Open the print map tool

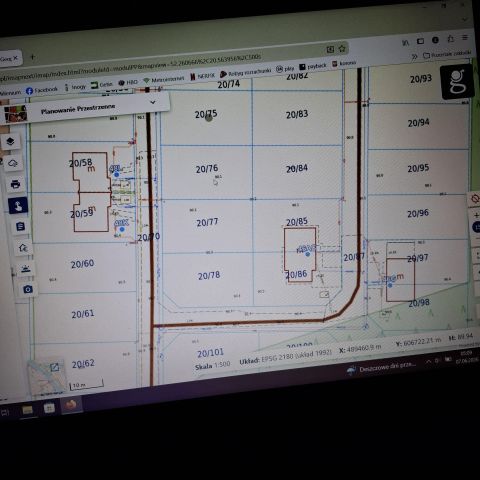click(x=15, y=184)
